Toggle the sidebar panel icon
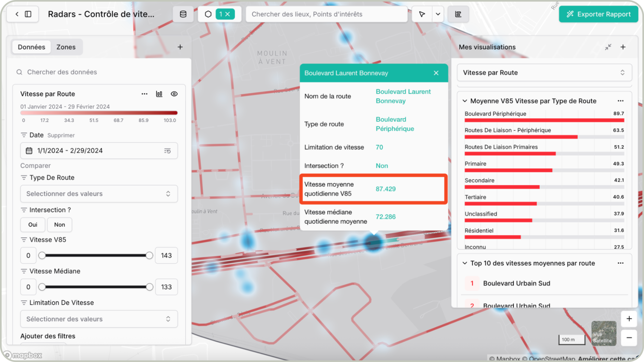 [28, 14]
